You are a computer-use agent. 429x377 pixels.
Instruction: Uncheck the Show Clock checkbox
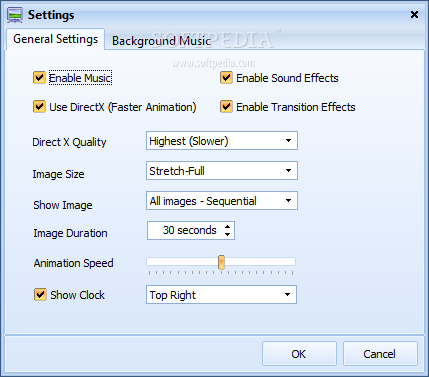40,295
